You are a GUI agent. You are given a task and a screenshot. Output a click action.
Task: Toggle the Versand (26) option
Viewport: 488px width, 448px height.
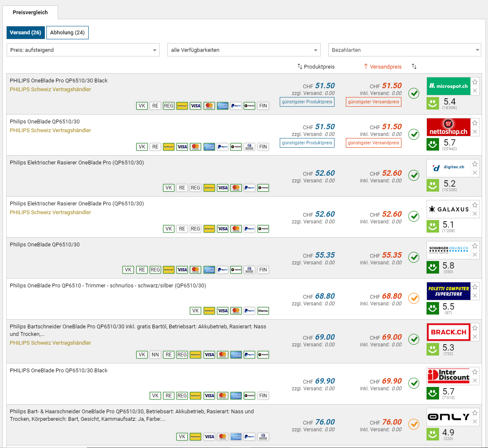(x=25, y=33)
